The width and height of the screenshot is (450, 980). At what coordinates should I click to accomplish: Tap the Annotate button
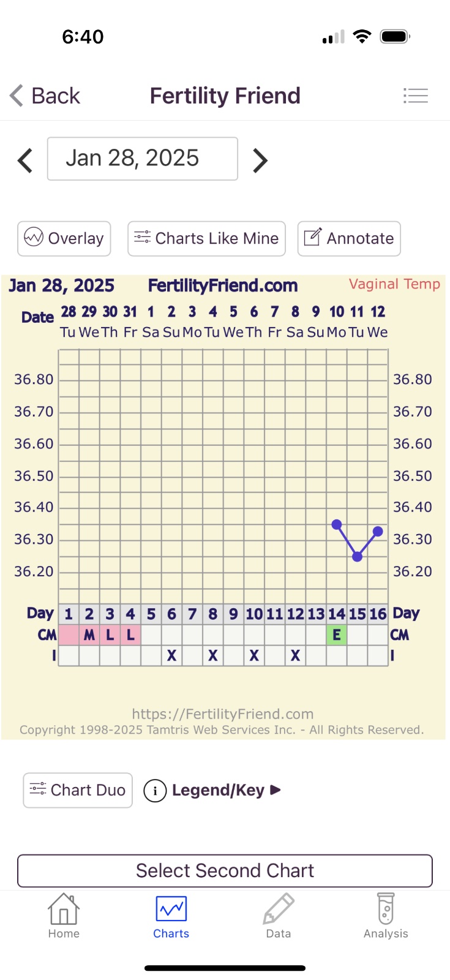pos(349,238)
